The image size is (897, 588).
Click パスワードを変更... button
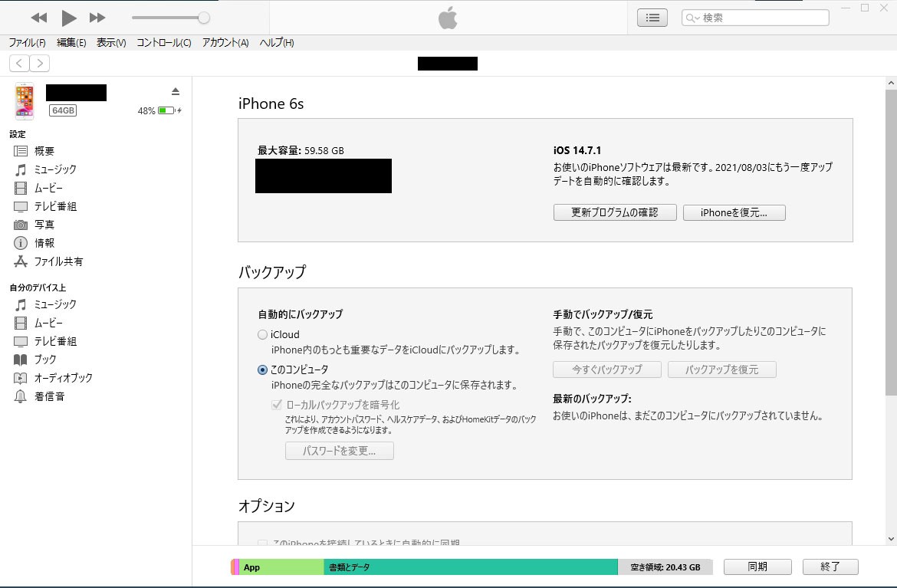tap(339, 451)
